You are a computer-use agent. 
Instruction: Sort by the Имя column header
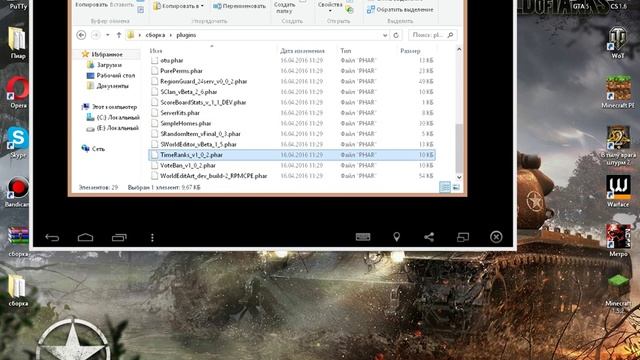(156, 51)
